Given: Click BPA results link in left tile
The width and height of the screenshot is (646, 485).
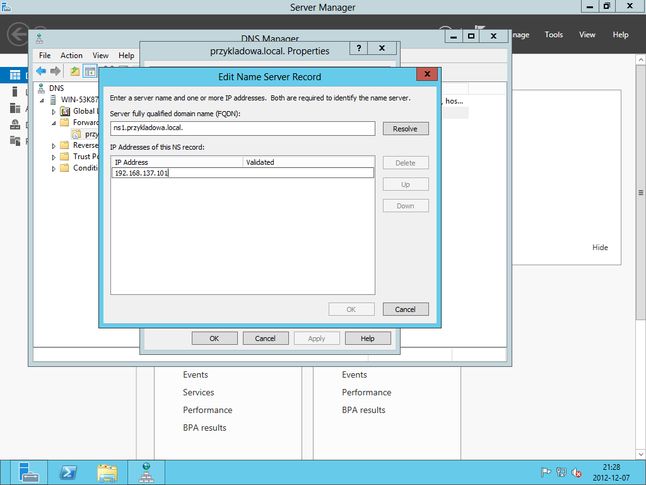Looking at the screenshot, I should [204, 428].
